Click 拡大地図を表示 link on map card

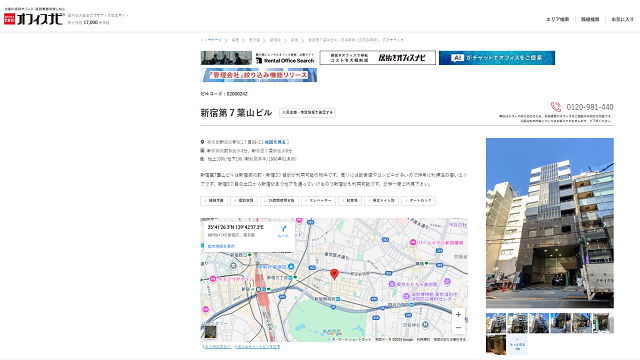click(x=221, y=246)
